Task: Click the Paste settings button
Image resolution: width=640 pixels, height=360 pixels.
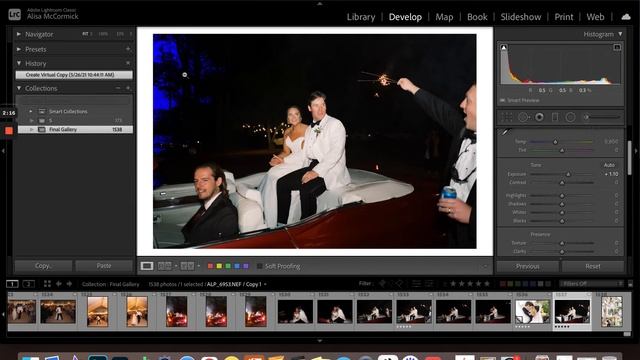Action: [x=104, y=266]
